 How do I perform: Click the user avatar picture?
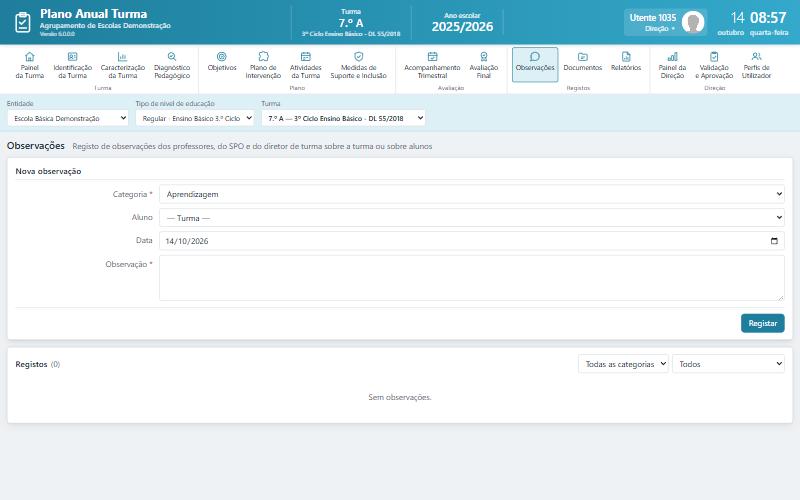click(x=693, y=22)
